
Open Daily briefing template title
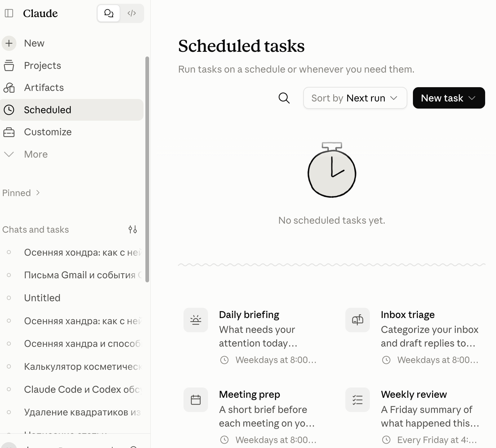point(249,315)
